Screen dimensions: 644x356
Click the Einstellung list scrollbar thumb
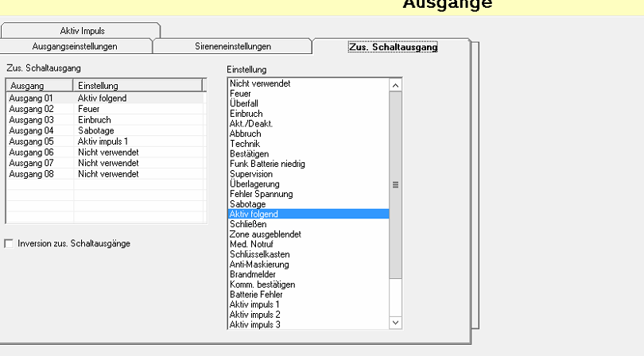[x=395, y=184]
